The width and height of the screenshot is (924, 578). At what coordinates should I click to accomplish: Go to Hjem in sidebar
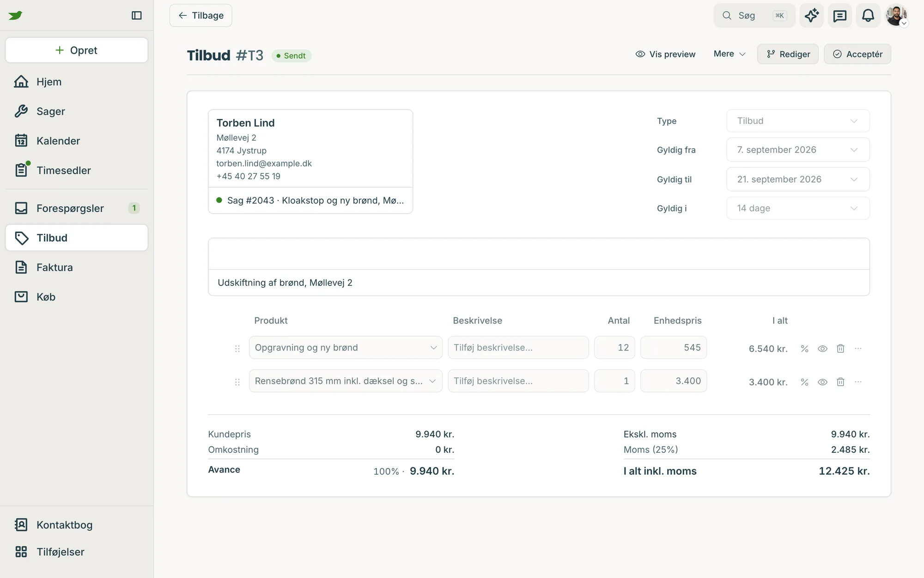tap(77, 82)
